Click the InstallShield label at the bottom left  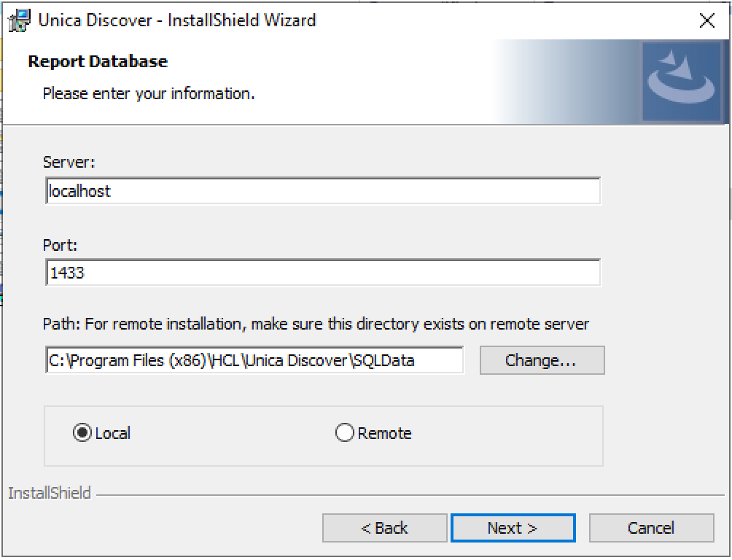pyautogui.click(x=50, y=494)
